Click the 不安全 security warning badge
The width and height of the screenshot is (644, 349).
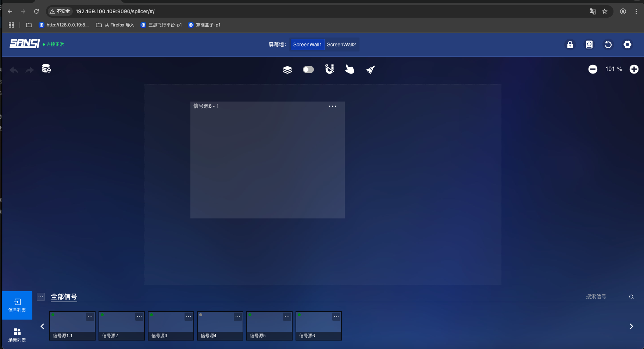(60, 11)
